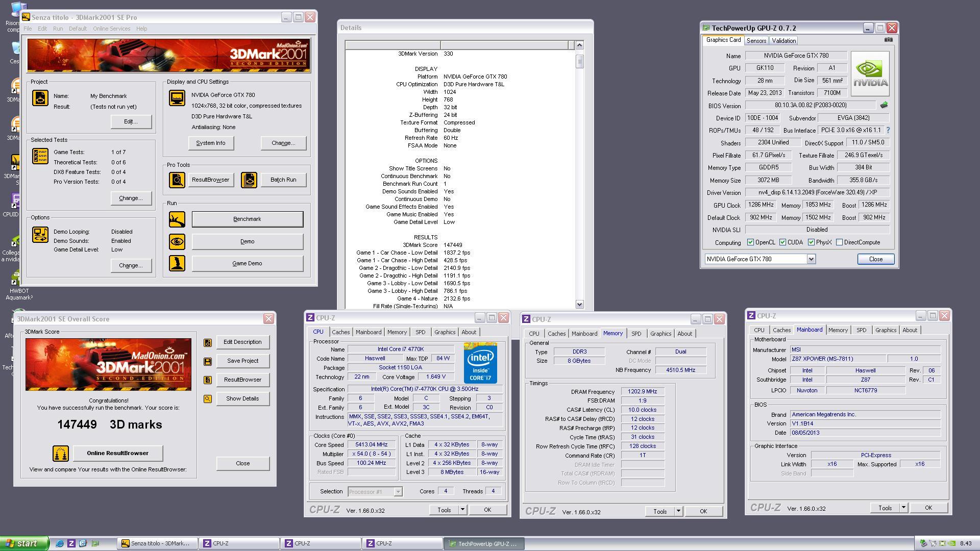
Task: Open the GPU selection dropdown in GPU-Z
Action: click(x=811, y=259)
